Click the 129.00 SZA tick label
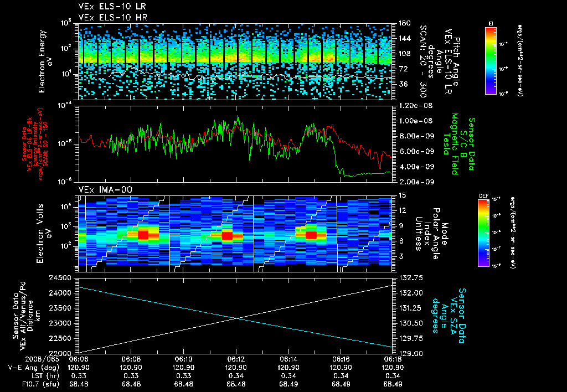The image size is (567, 392). [410, 354]
